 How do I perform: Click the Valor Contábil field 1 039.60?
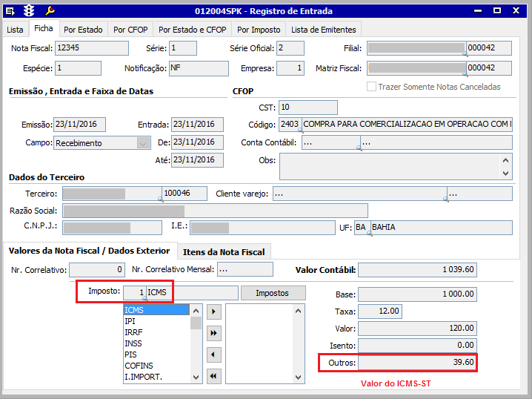pyautogui.click(x=418, y=270)
